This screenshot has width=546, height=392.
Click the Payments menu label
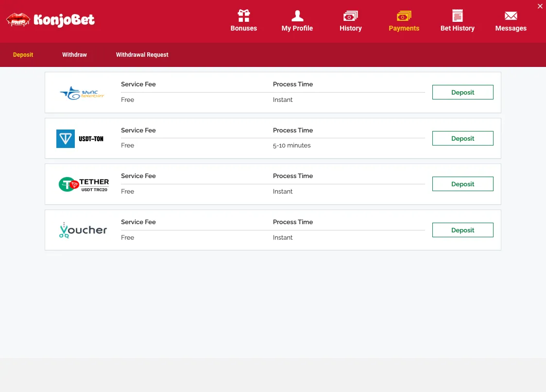404,28
